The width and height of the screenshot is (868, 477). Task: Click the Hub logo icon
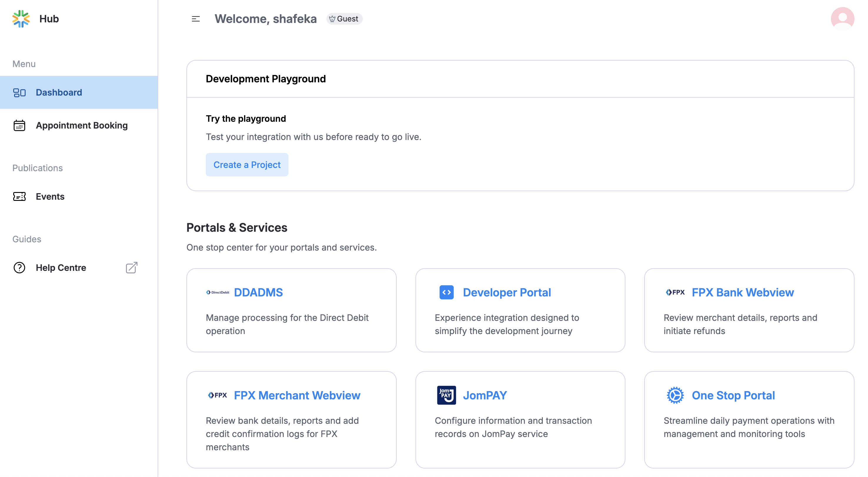pos(20,19)
